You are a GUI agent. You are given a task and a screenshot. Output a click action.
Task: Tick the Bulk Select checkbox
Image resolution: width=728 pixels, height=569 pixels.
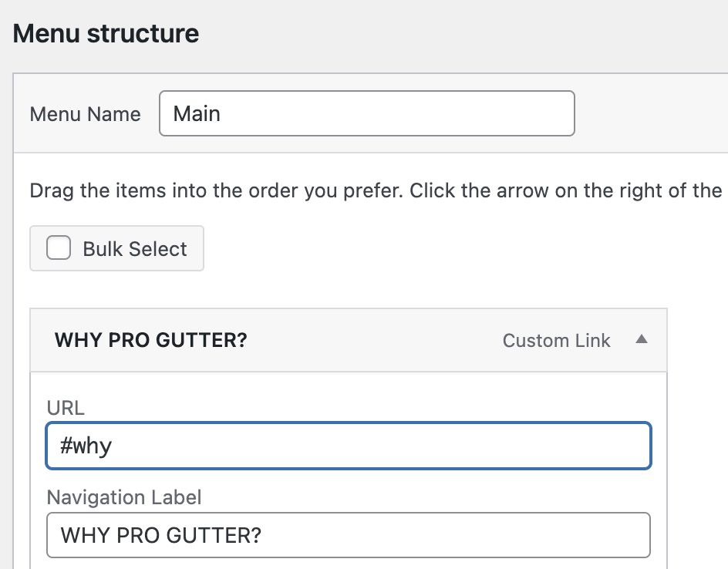pyautogui.click(x=59, y=248)
